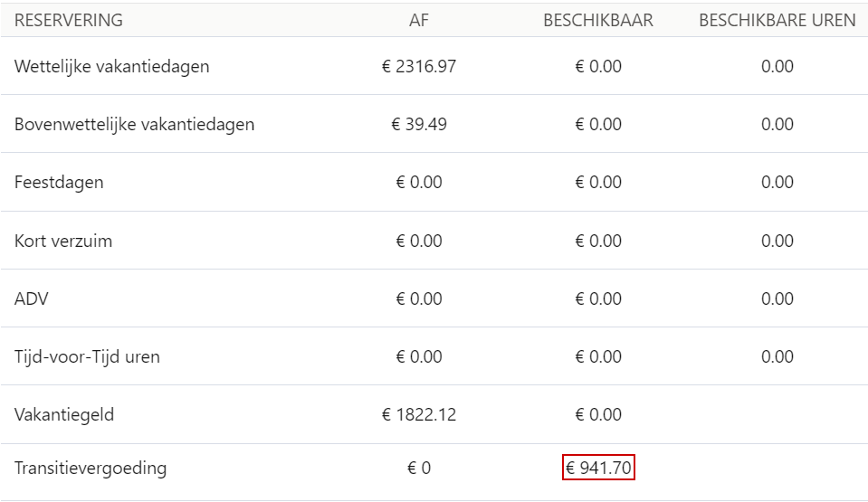Viewport: 868px width, 502px height.
Task: Click beschikbare uren value for Tijd-voor-Tijd uren
Action: pos(777,356)
